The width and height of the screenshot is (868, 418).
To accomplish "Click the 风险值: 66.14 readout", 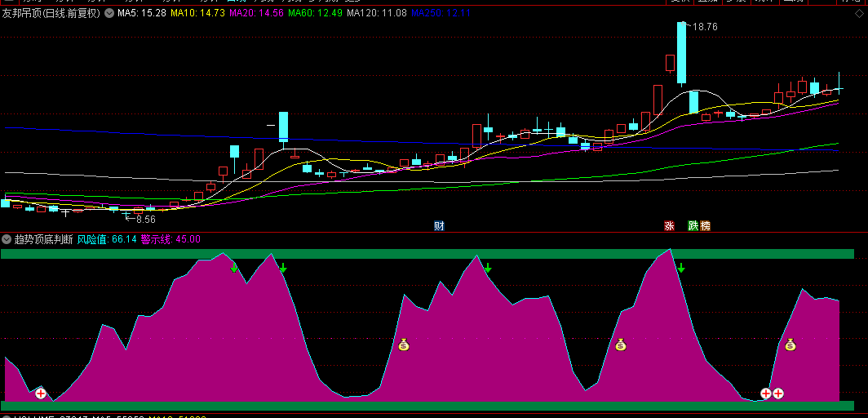I will coord(107,239).
